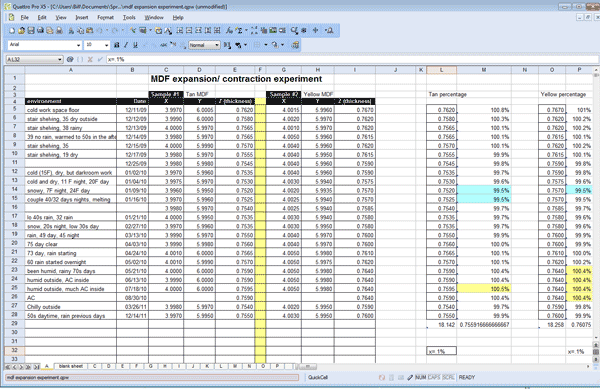Select the date cell 12/11/09
The height and width of the screenshot is (389, 600).
click(132, 110)
